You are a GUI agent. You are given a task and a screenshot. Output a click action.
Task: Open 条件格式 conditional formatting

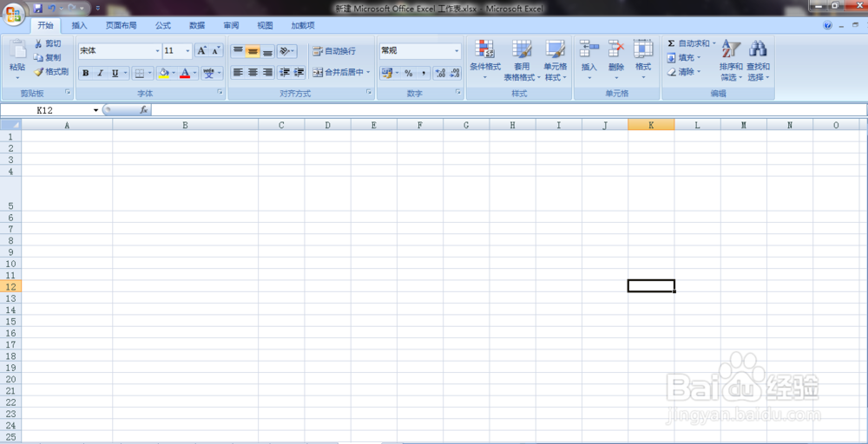point(485,60)
